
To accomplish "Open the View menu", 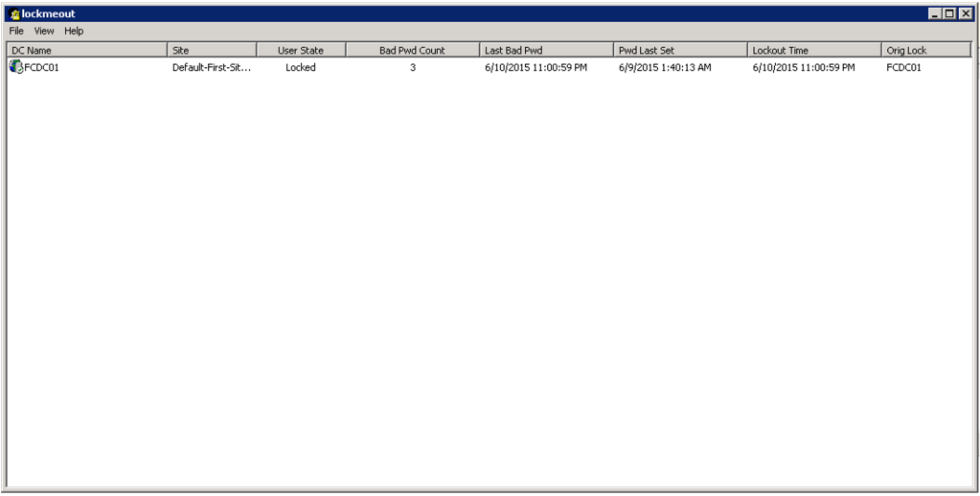I will tap(44, 31).
